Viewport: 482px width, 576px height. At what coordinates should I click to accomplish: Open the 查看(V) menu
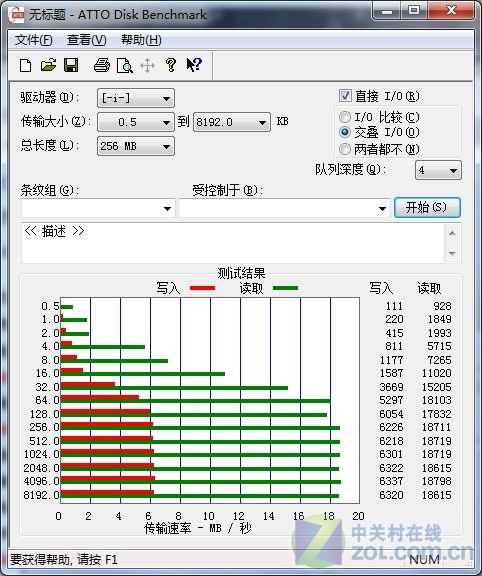pyautogui.click(x=86, y=40)
